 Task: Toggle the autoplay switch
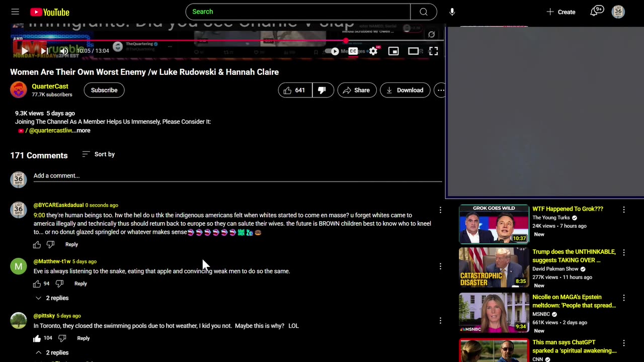click(x=333, y=51)
